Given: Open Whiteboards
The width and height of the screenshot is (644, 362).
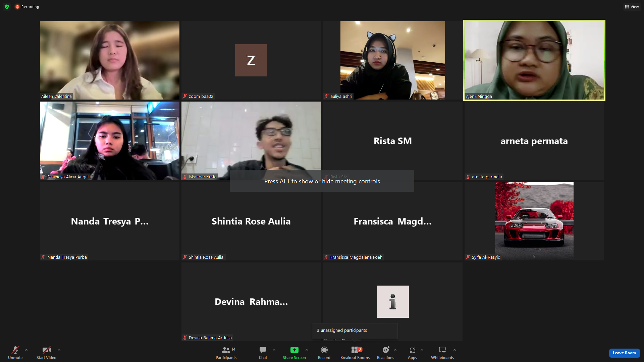Looking at the screenshot, I should [x=442, y=353].
